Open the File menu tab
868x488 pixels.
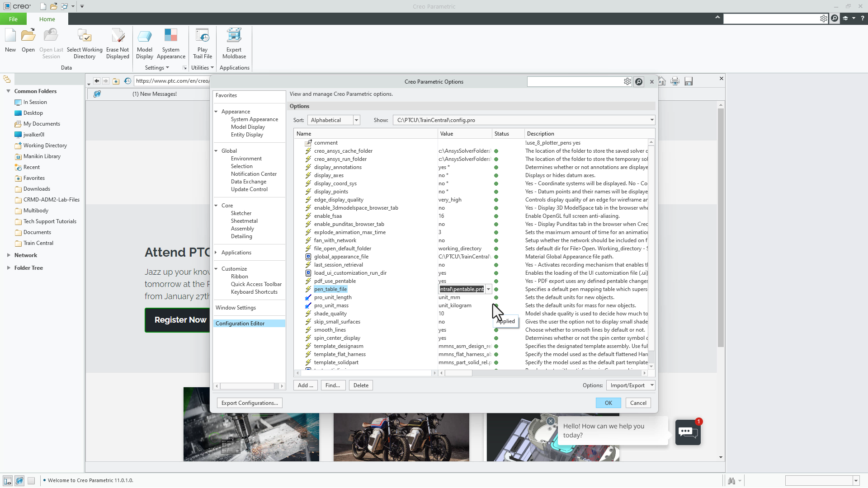13,19
